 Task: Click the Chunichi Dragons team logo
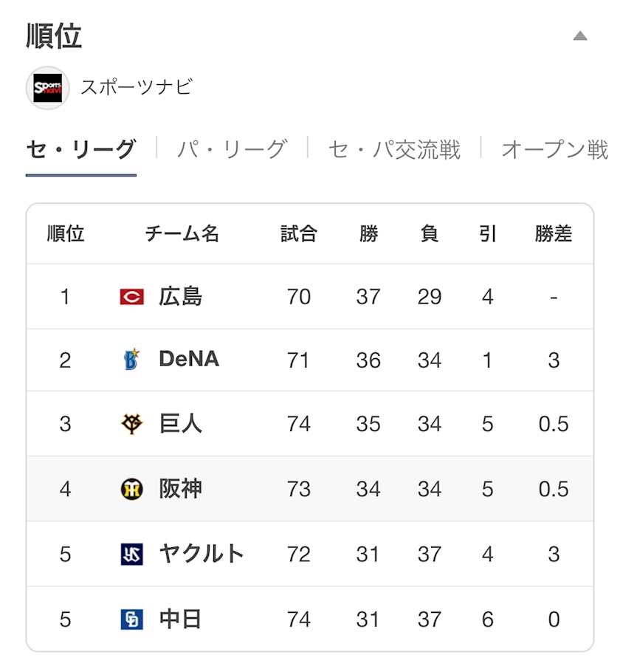click(131, 619)
